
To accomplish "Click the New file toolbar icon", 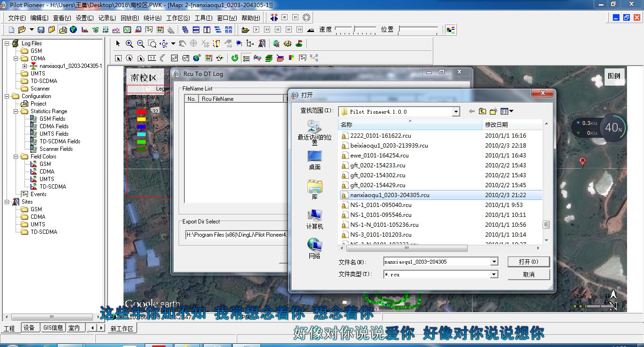I will (x=12, y=30).
